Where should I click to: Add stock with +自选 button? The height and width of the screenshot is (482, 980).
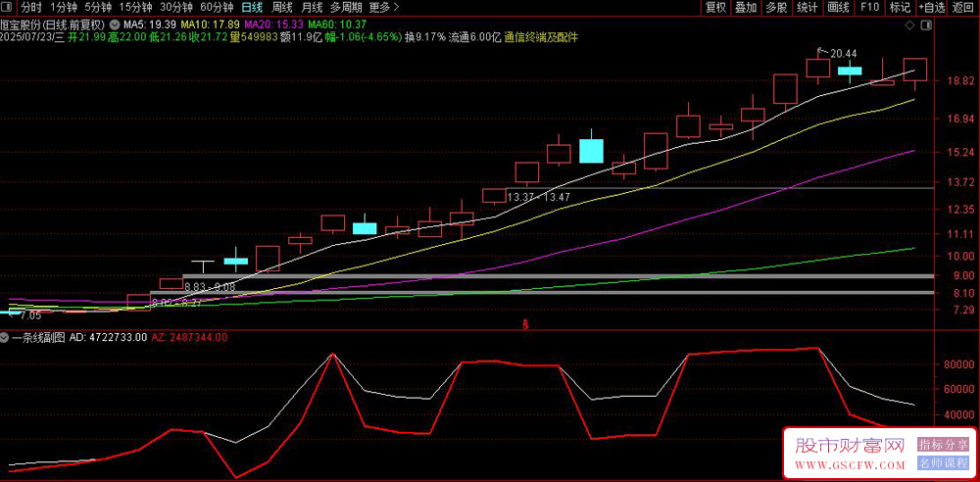click(932, 8)
